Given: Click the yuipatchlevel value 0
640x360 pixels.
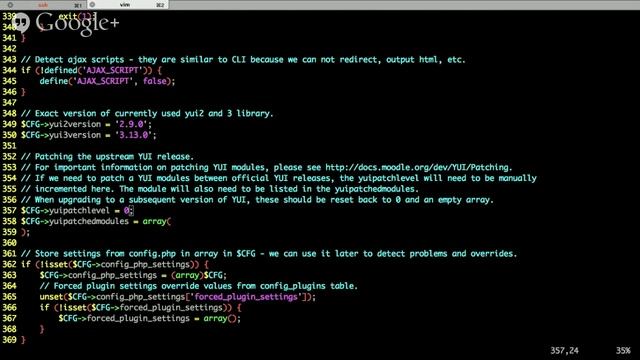Looking at the screenshot, I should [127, 211].
